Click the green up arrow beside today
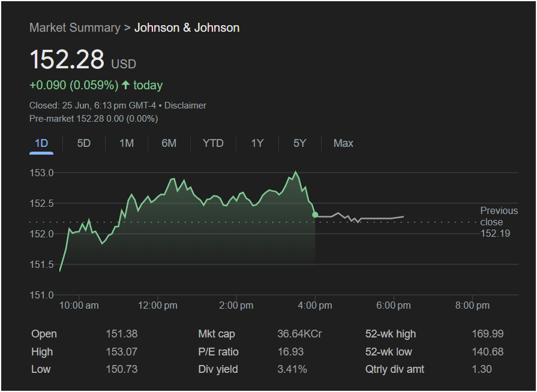537x392 pixels. tap(125, 85)
